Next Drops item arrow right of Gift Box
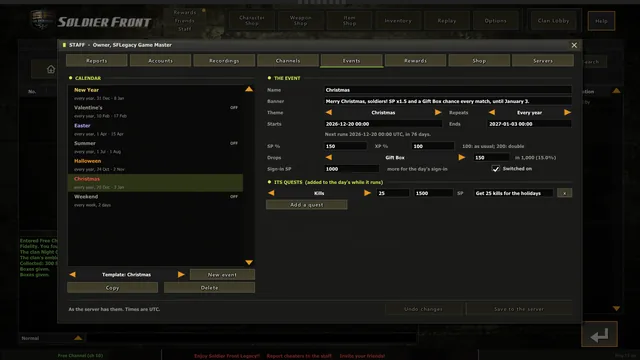 click(462, 157)
